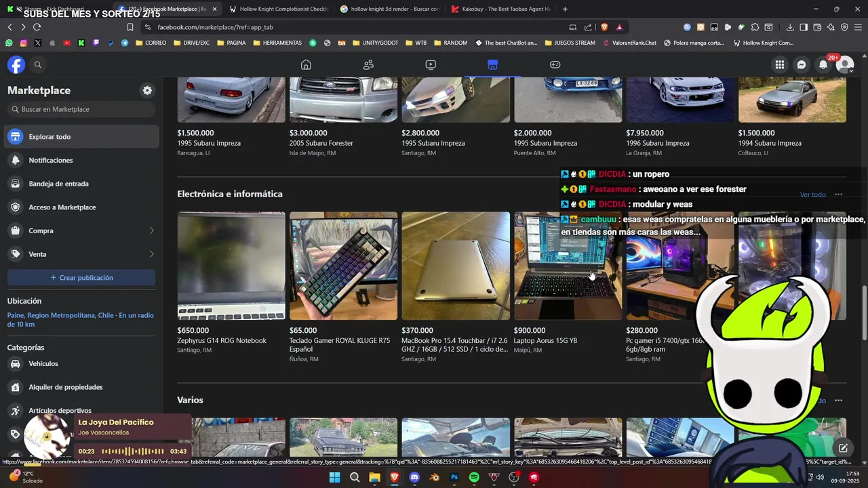Expand the Compra section chevron
This screenshot has height=488, width=868.
pyautogui.click(x=151, y=230)
